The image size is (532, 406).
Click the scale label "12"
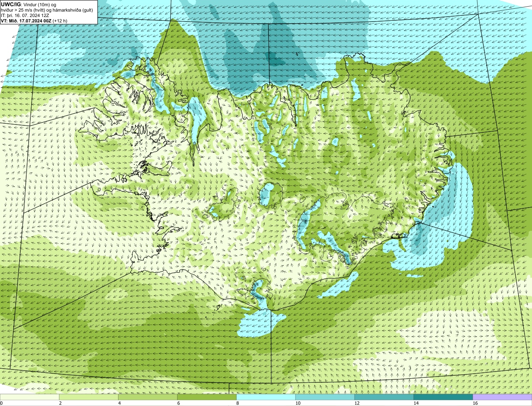357,403
